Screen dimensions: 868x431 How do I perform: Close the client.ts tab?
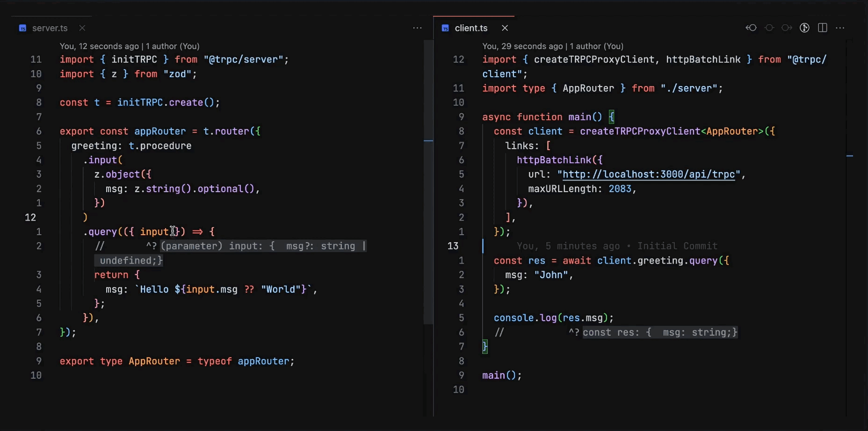point(505,28)
